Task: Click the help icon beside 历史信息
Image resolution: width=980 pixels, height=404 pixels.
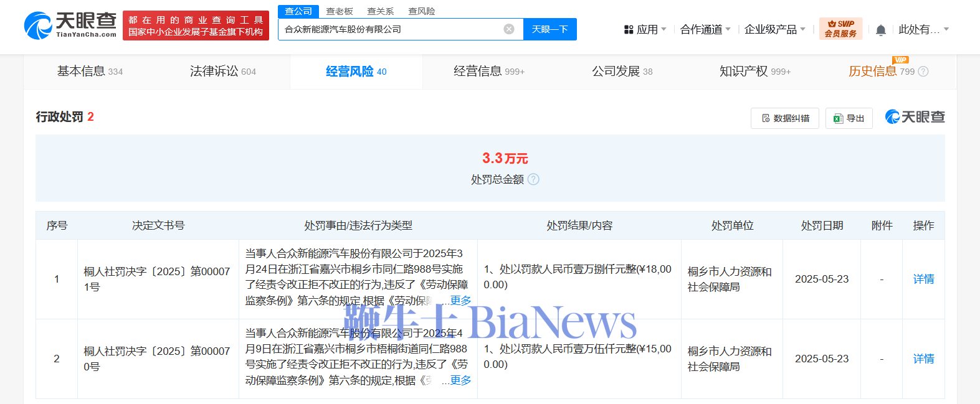Action: (923, 72)
